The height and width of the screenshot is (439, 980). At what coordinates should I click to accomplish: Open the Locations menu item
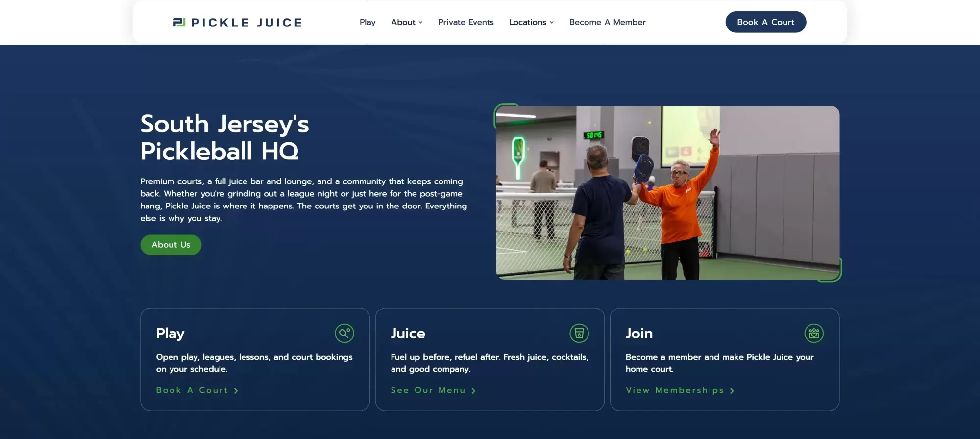coord(527,22)
